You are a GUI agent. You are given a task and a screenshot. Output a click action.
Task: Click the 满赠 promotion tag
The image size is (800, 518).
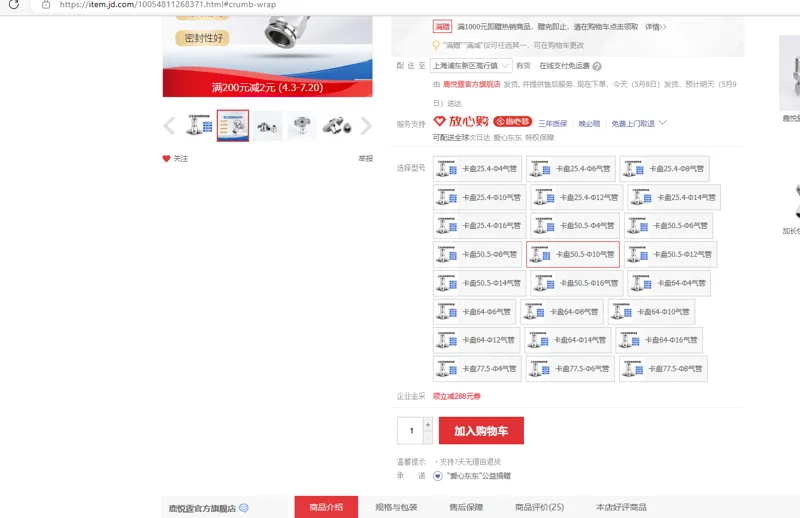tap(442, 27)
